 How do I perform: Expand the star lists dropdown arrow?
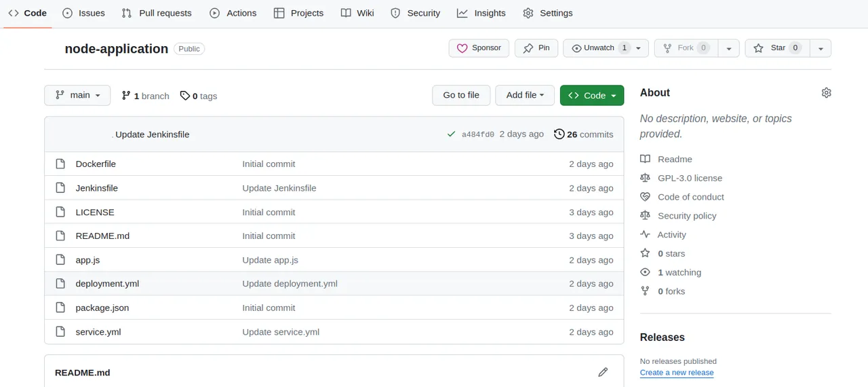(x=821, y=48)
